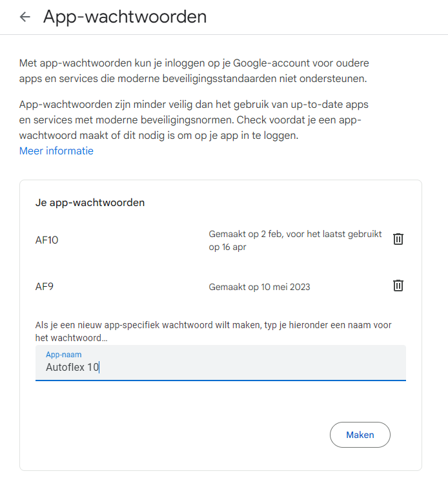Click the 'Je app-wachtwoorden' heading

(x=90, y=203)
